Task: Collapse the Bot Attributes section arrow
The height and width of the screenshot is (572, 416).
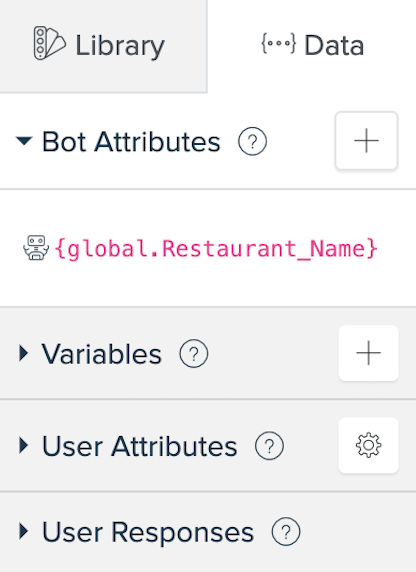Action: [24, 141]
